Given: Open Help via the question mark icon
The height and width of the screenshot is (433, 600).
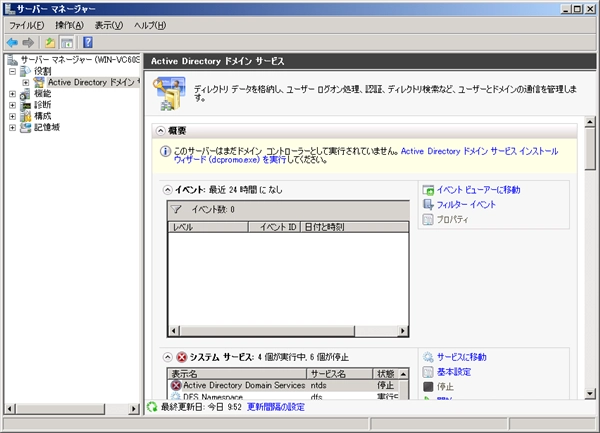Looking at the screenshot, I should (x=88, y=42).
